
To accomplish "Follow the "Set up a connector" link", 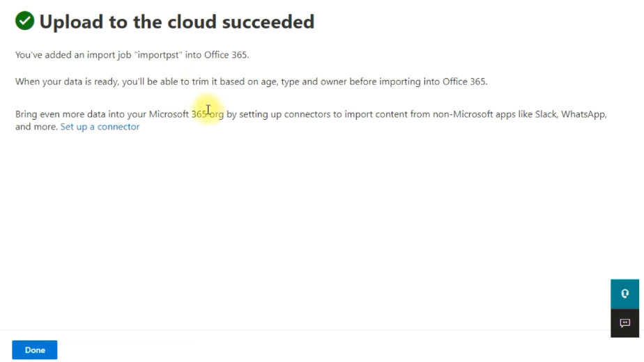I will (x=100, y=127).
